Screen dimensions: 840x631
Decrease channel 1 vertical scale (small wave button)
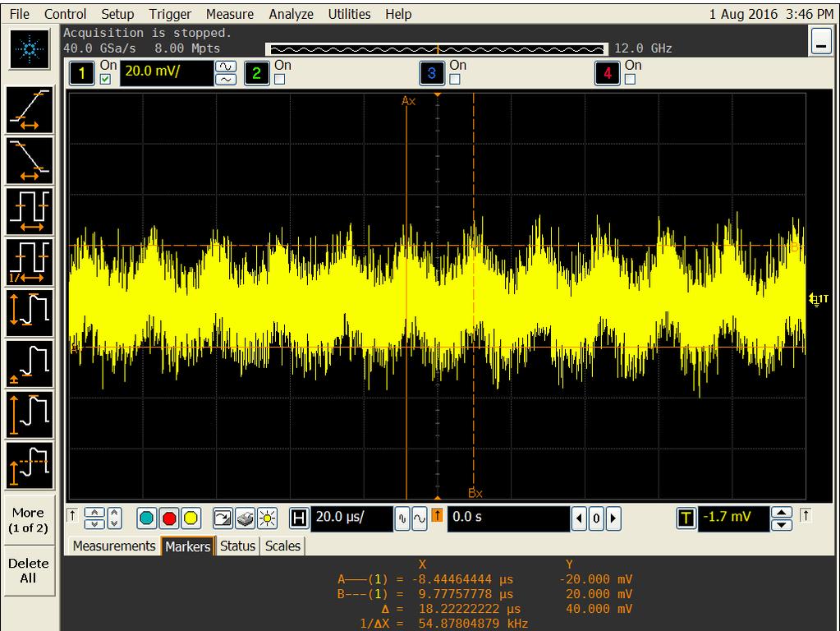pyautogui.click(x=226, y=80)
